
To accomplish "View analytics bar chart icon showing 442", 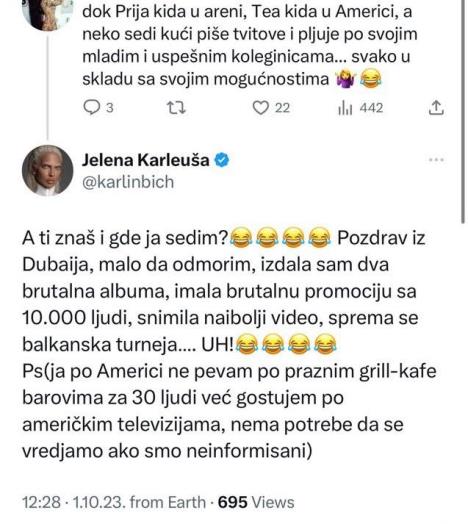I will click(345, 108).
